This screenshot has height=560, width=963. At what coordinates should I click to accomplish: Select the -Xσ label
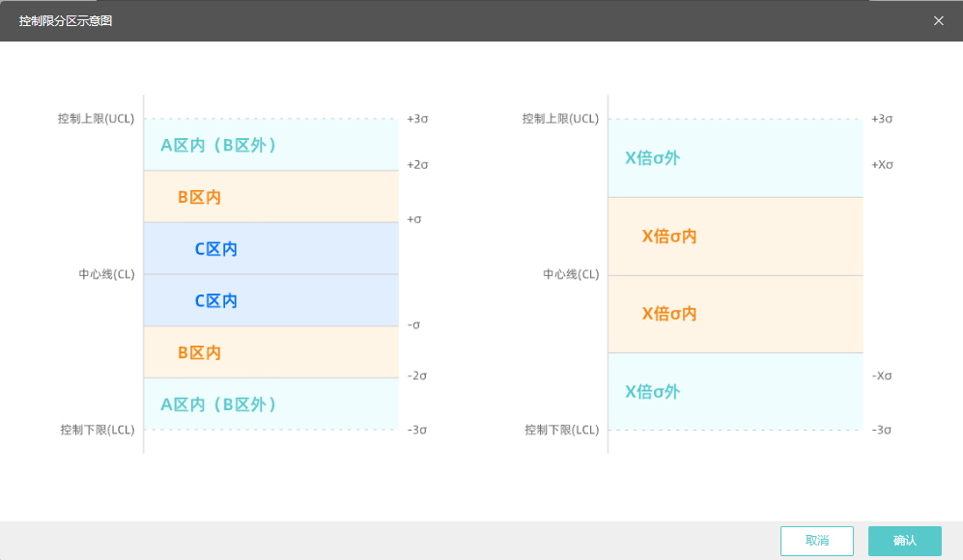pyautogui.click(x=882, y=376)
